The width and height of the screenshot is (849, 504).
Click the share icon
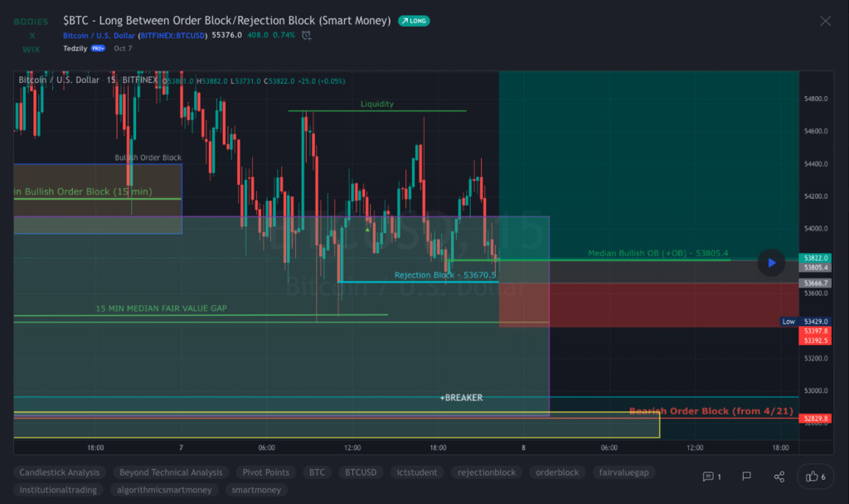click(779, 477)
